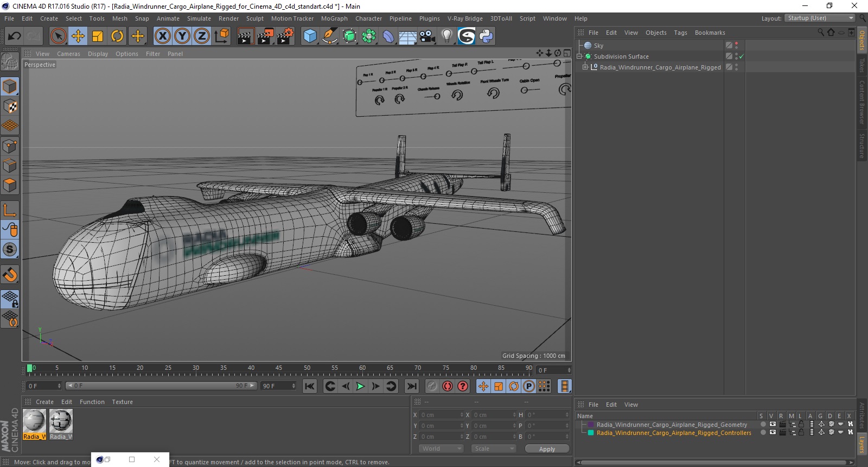Image resolution: width=868 pixels, height=467 pixels.
Task: Open the Scale mode dropdown
Action: (x=494, y=449)
